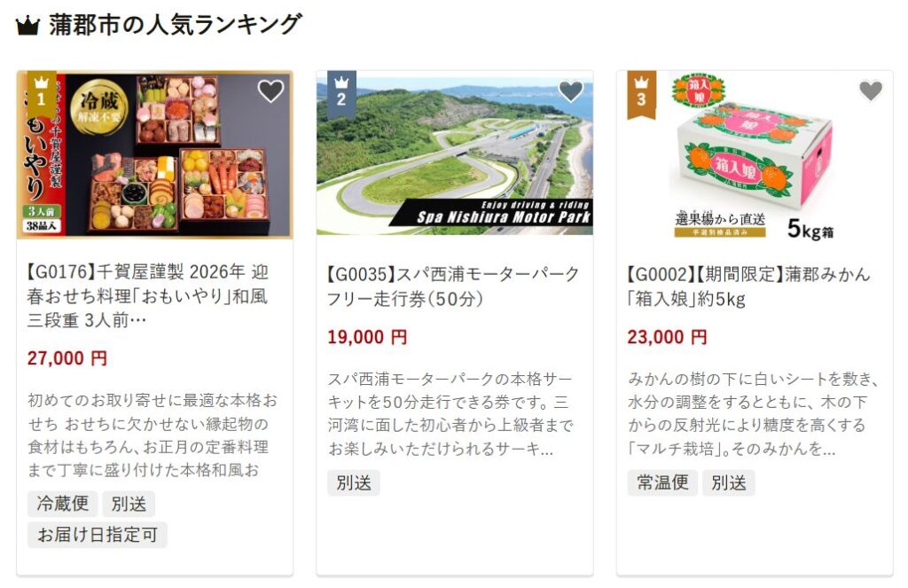Screen dimensions: 908x588
Task: Open 【G0035】スパ西浦モーターパーク フリー走行券 link
Action: (453, 286)
